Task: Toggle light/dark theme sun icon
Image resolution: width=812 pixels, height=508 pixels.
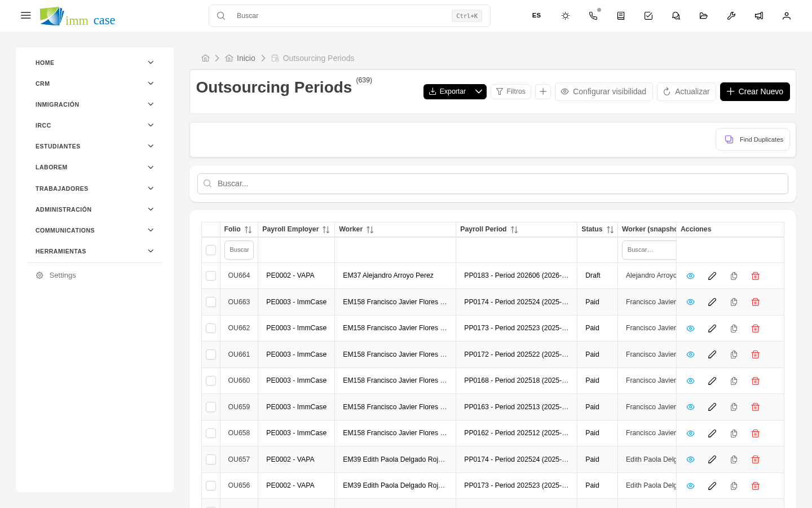Action: coord(566,16)
